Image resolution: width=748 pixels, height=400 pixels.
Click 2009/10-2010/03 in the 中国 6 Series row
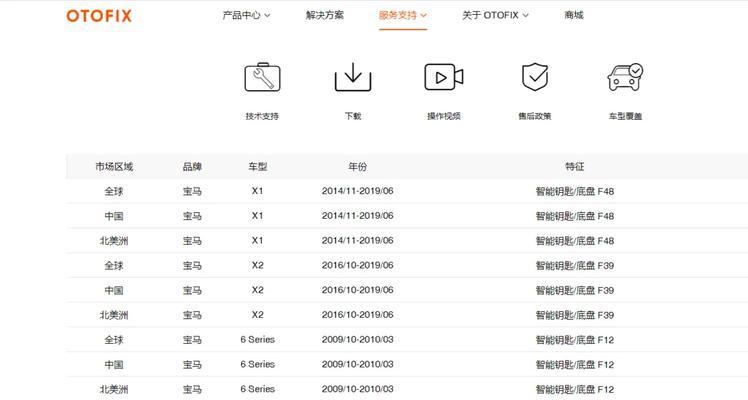pos(358,364)
